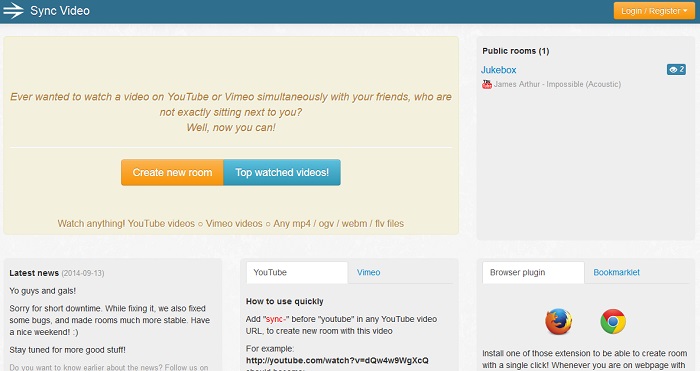This screenshot has height=371, width=700.
Task: Click the Latest news heading
Action: [x=34, y=273]
